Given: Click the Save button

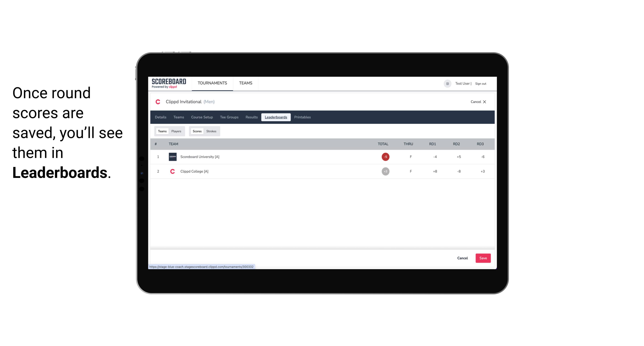Looking at the screenshot, I should tap(482, 258).
